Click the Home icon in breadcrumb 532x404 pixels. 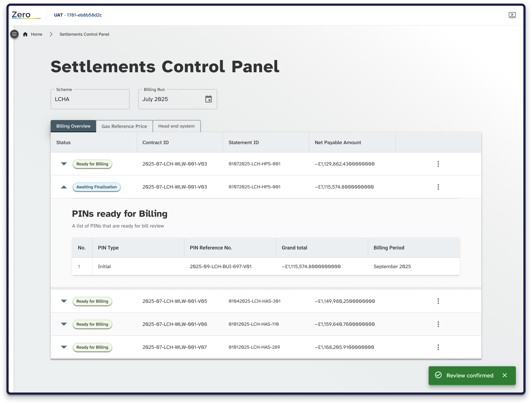pyautogui.click(x=25, y=34)
